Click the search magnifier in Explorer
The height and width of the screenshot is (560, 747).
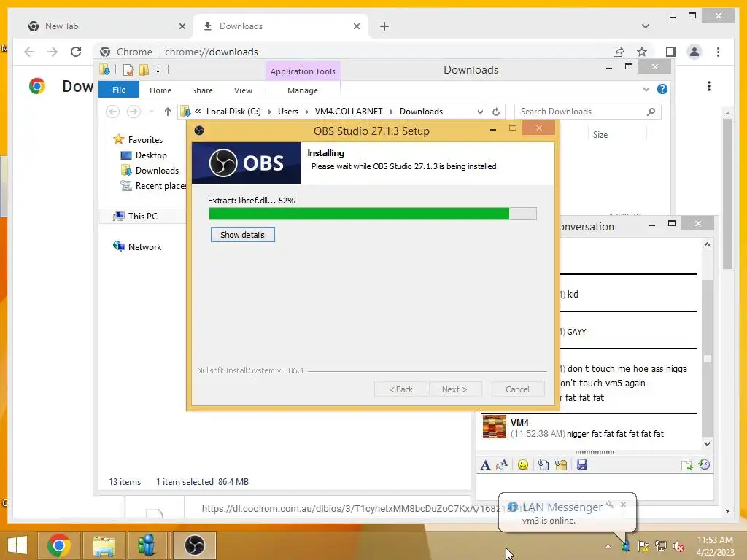tap(651, 112)
